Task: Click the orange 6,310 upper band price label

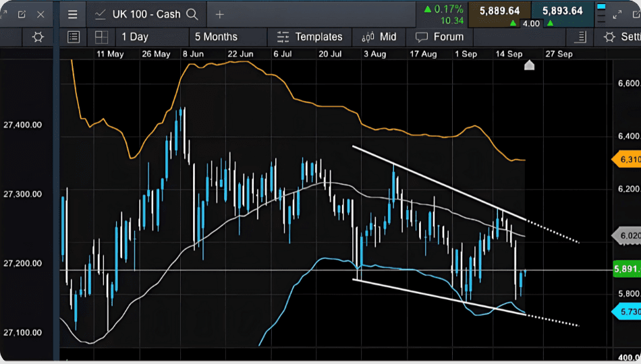Action: [x=625, y=160]
